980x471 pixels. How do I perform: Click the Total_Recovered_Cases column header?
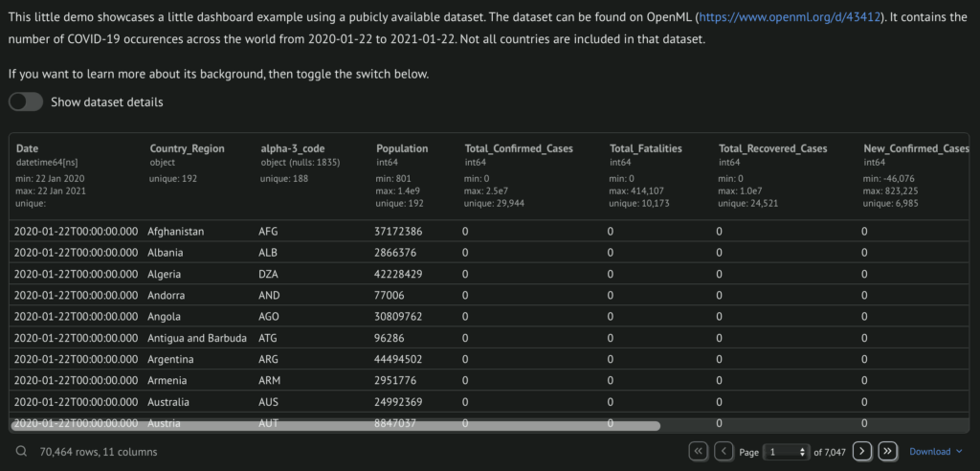[772, 148]
